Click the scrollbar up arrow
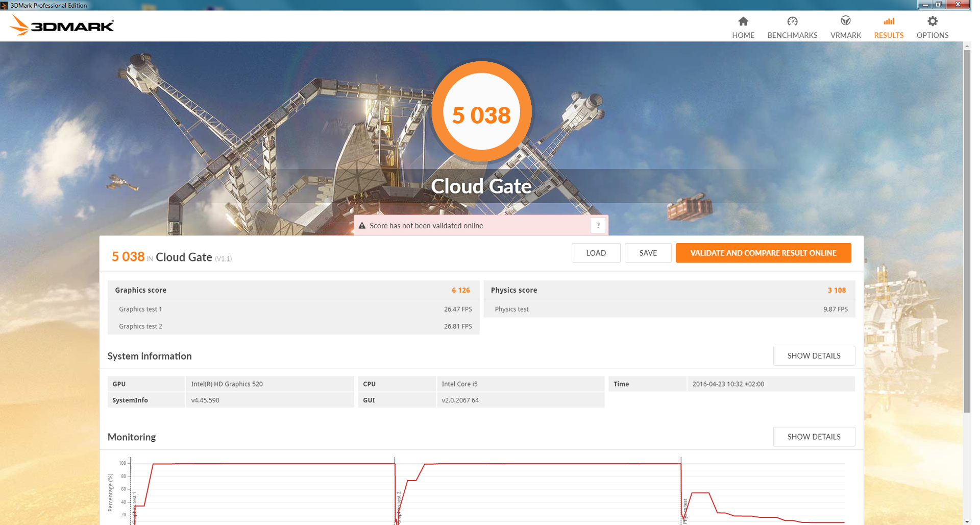This screenshot has width=980, height=525. (967, 46)
